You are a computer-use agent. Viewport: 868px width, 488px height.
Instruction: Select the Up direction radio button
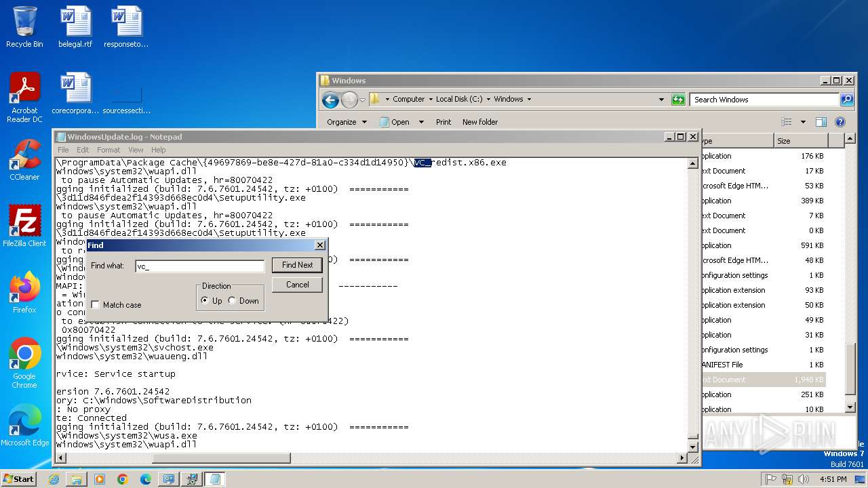click(205, 300)
